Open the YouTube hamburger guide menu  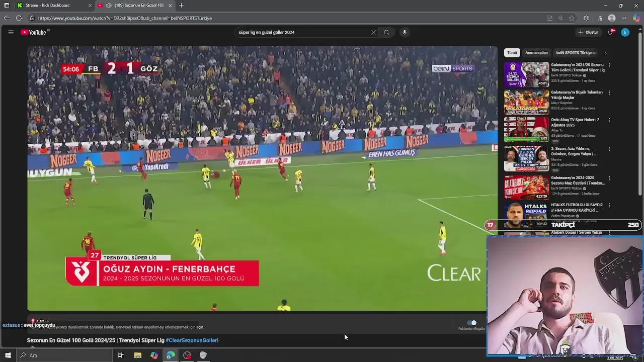(x=11, y=32)
